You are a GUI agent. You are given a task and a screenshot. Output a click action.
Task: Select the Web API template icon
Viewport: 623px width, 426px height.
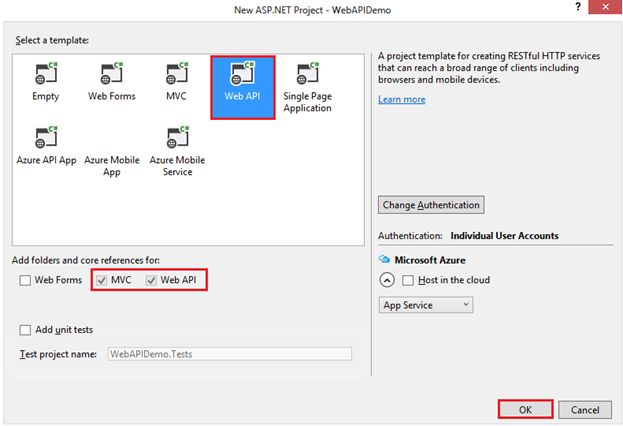coord(242,74)
